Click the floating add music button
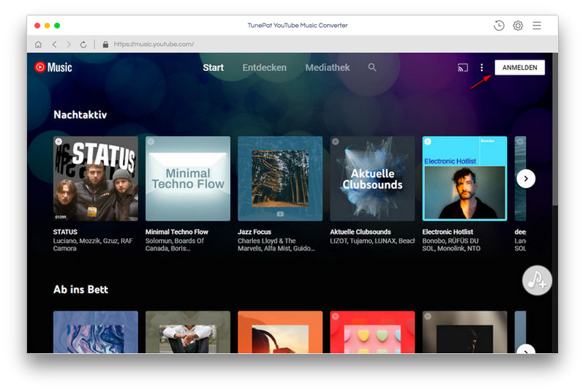Screen dimensions: 585x392 click(537, 281)
